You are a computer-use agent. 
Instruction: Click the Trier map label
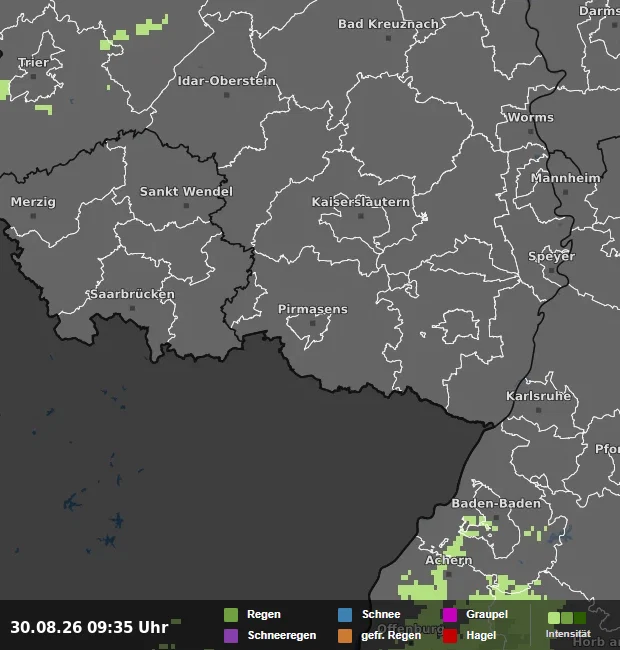tap(34, 63)
